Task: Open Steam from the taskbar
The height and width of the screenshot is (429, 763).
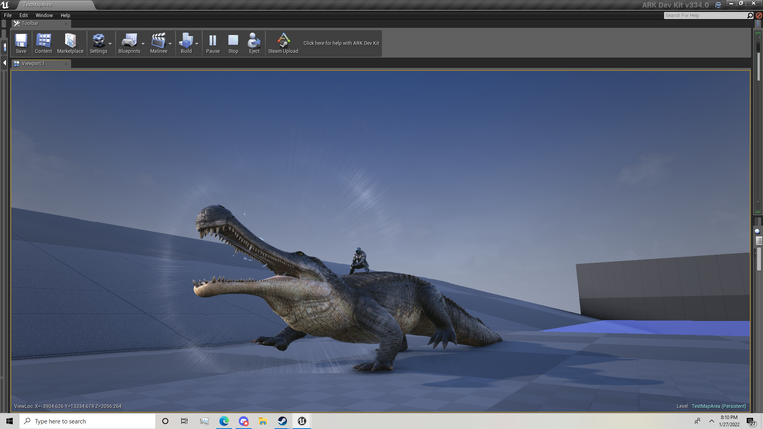Action: (282, 421)
